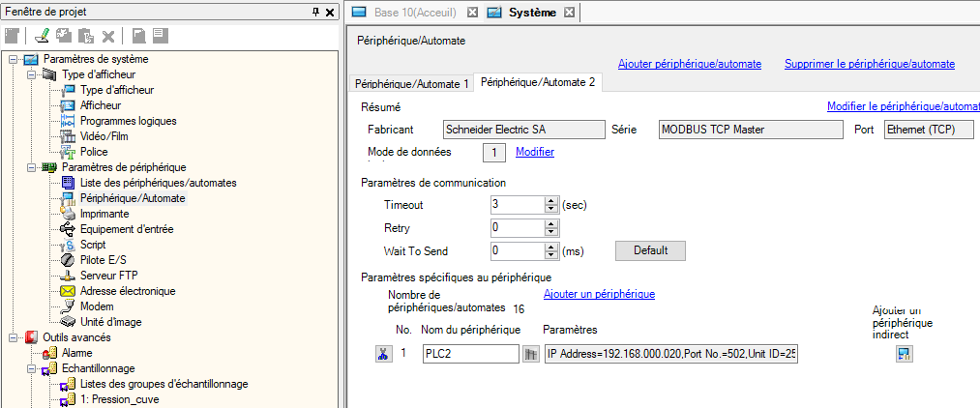Select Périphérique/Automate 2 tab
The image size is (980, 408).
point(538,82)
